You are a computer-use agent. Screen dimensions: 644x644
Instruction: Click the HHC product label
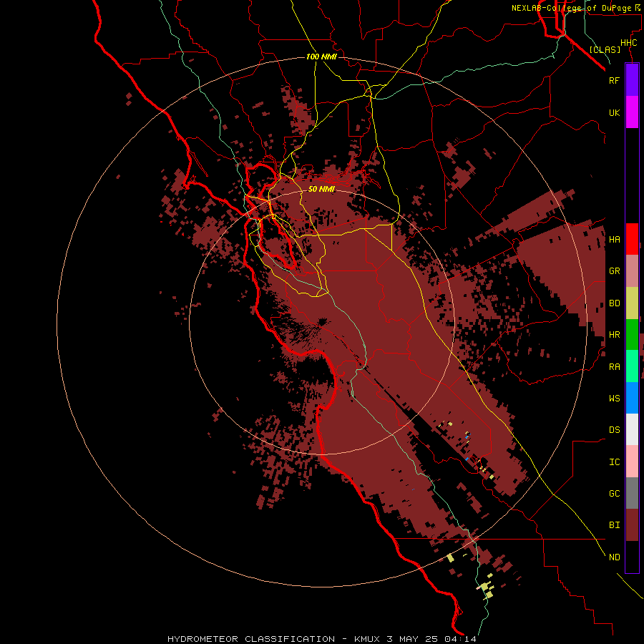[629, 43]
